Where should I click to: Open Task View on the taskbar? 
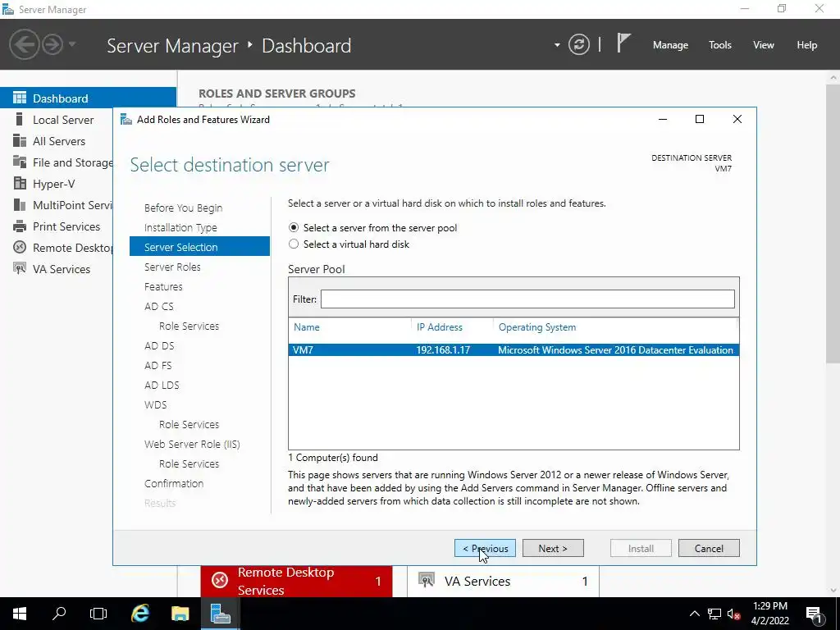[x=98, y=614]
